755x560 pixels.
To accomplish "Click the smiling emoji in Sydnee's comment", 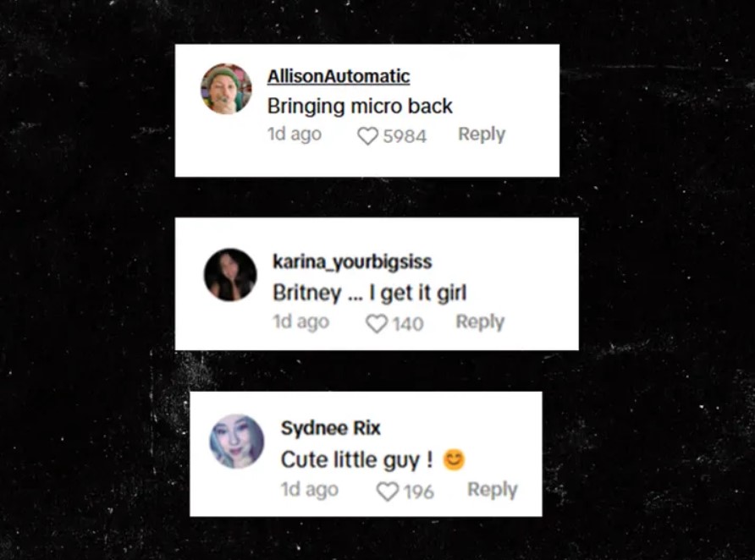I will 454,459.
